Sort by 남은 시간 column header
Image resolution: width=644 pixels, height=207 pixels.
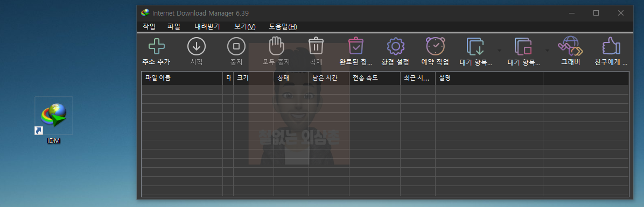coord(329,78)
